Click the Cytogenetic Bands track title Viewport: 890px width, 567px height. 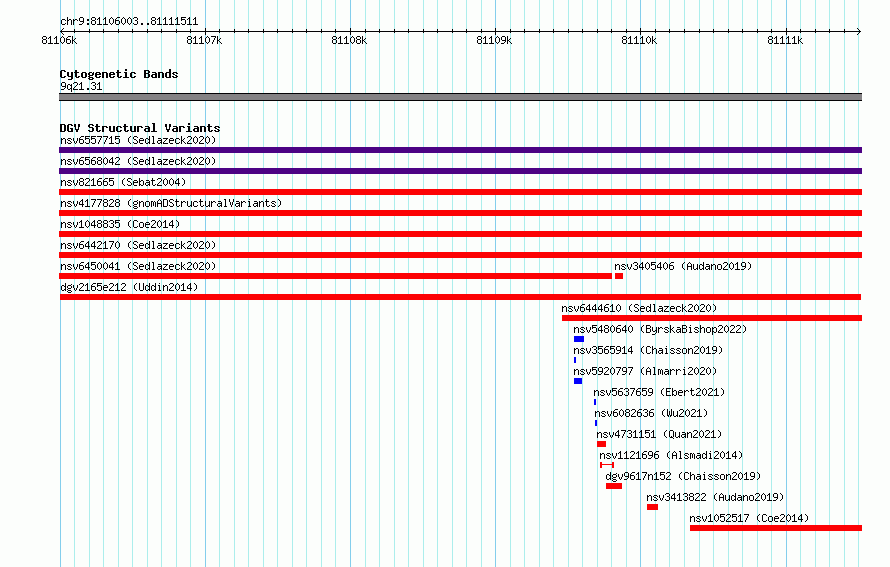pos(119,74)
